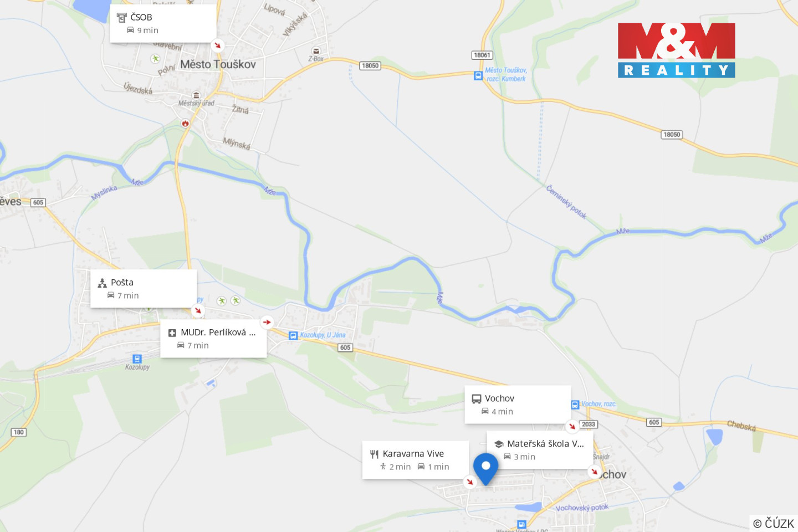
Task: Click the Vochov, rozc. bus stop icon
Action: [x=575, y=405]
